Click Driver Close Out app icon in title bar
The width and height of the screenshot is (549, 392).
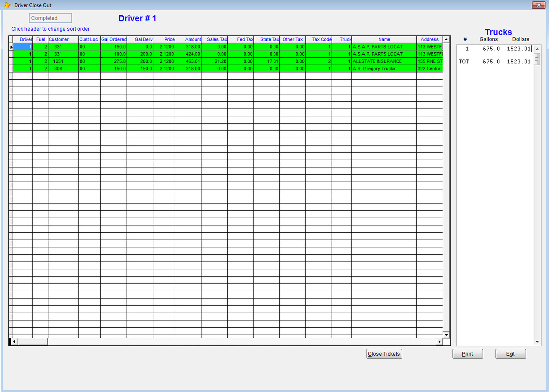pyautogui.click(x=7, y=5)
